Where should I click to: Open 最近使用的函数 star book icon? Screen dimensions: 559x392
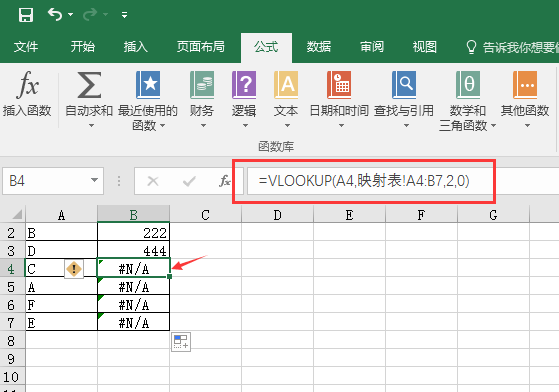148,85
